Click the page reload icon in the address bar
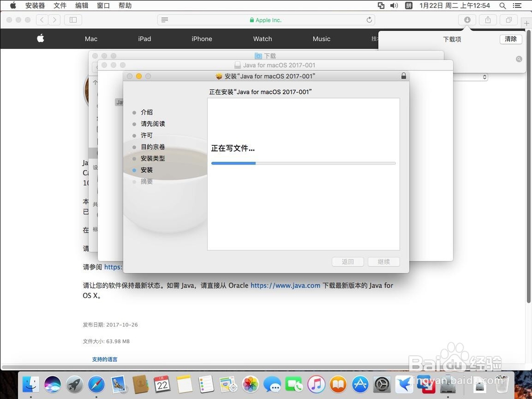The width and height of the screenshot is (532, 399). (369, 20)
